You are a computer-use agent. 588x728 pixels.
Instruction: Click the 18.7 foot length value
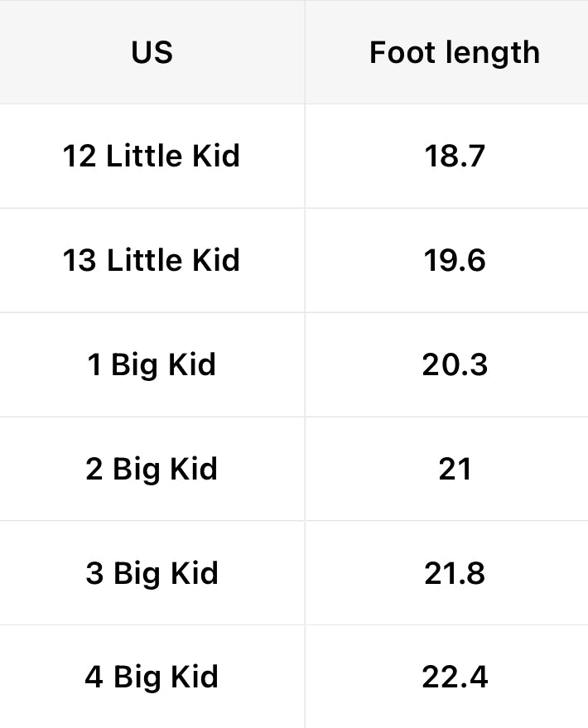(x=454, y=156)
